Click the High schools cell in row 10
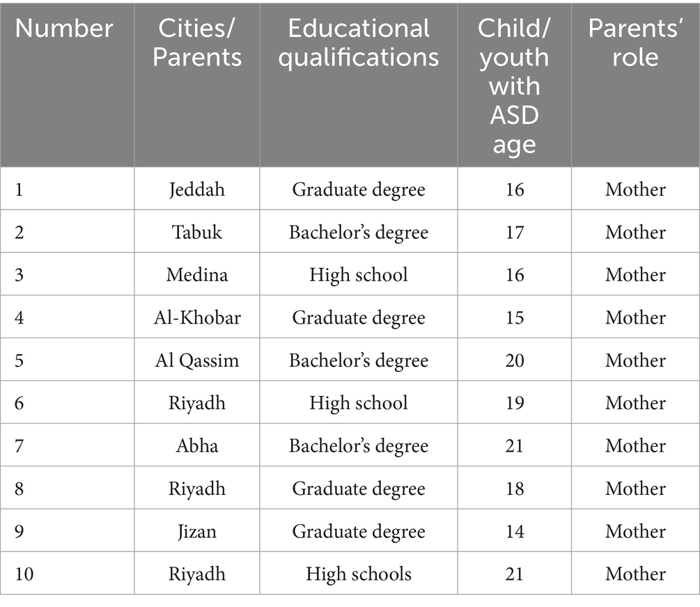The image size is (700, 607). tap(359, 574)
